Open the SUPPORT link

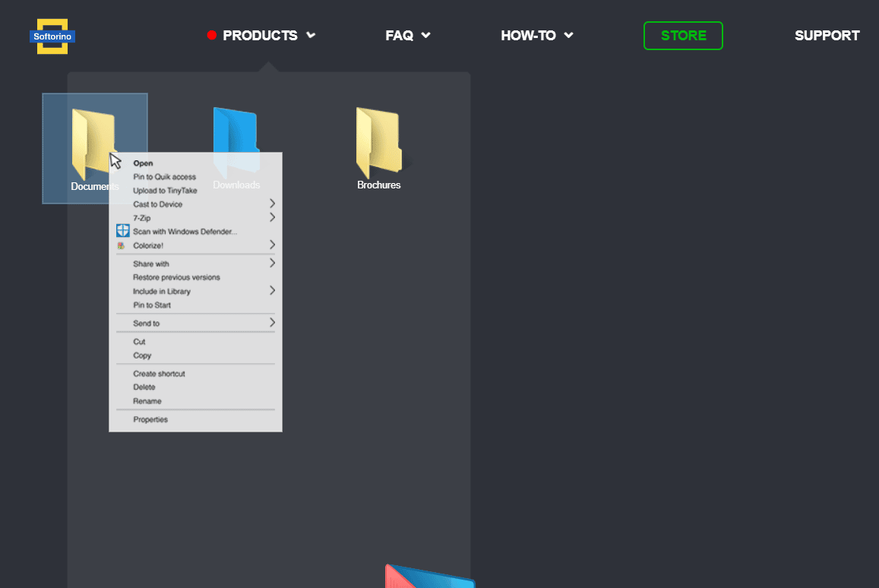tap(827, 35)
